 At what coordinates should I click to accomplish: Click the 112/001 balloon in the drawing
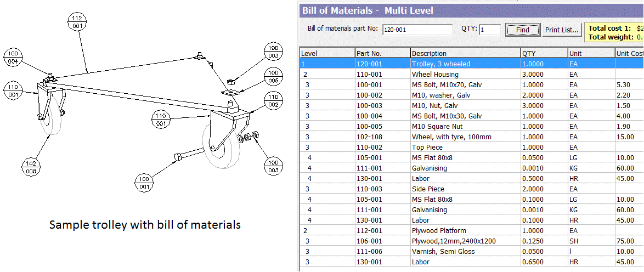77,22
